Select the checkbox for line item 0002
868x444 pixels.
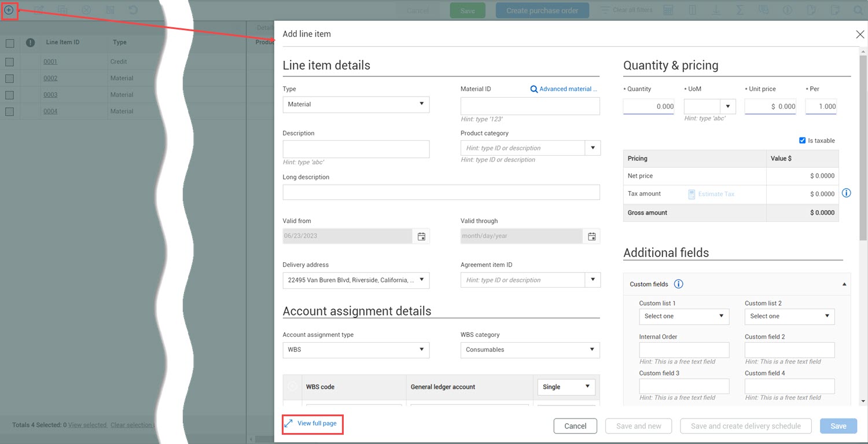click(10, 78)
